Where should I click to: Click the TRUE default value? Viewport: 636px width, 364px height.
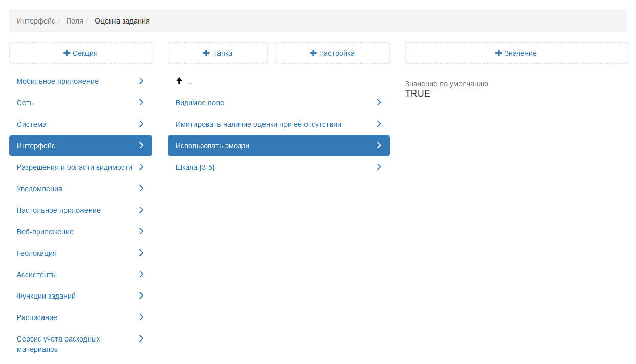(418, 94)
